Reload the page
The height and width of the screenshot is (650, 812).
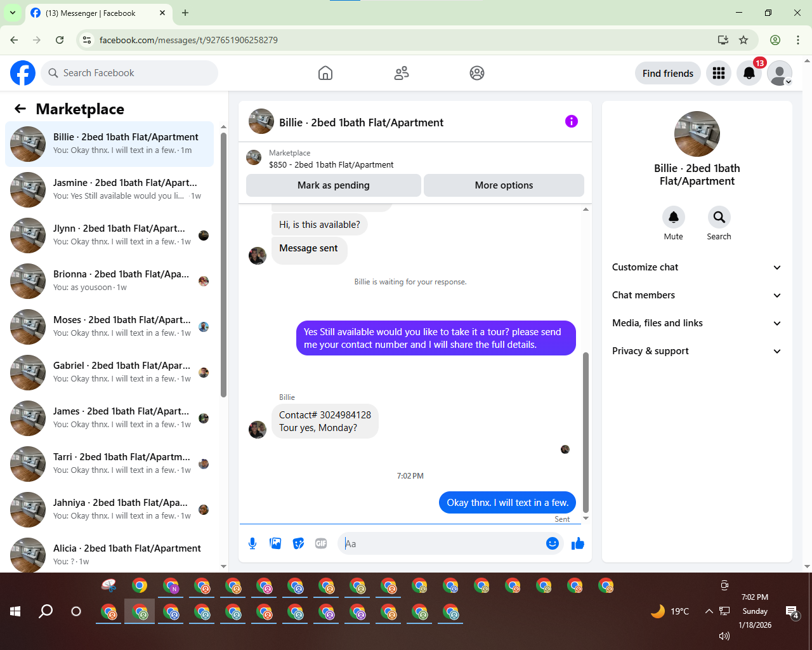60,40
